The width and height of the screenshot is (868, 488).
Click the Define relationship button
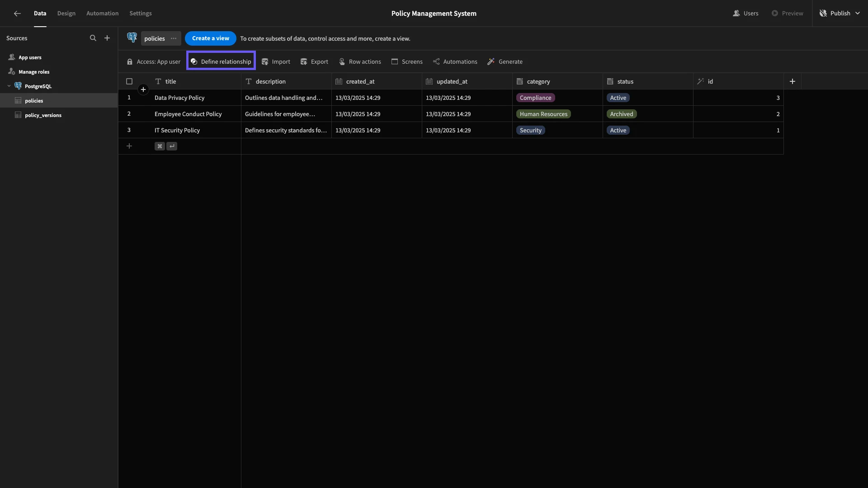(221, 61)
